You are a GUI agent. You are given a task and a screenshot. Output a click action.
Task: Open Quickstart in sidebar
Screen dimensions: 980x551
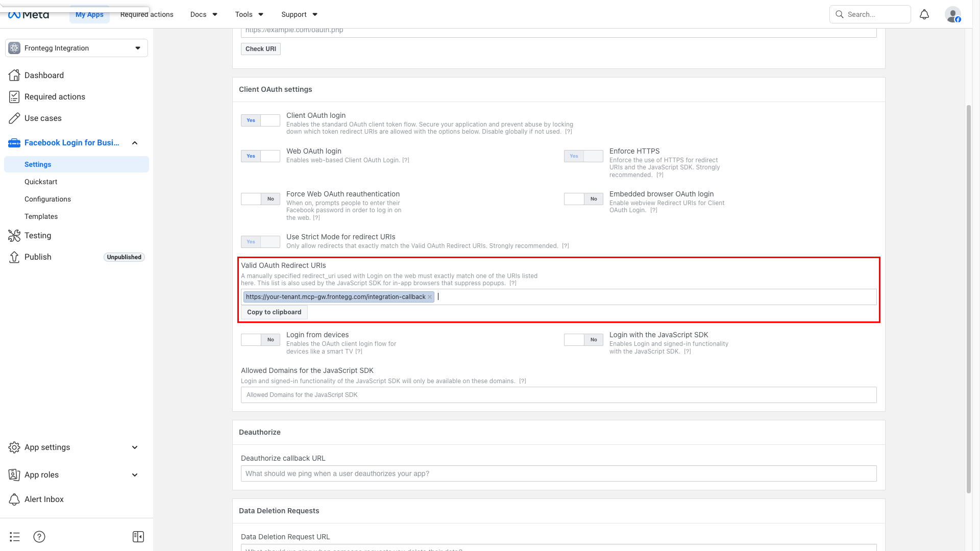[x=41, y=182]
